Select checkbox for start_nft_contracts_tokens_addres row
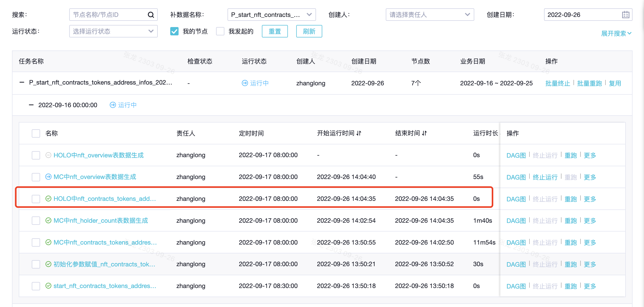Viewport: 644px width, 307px height. pos(36,286)
